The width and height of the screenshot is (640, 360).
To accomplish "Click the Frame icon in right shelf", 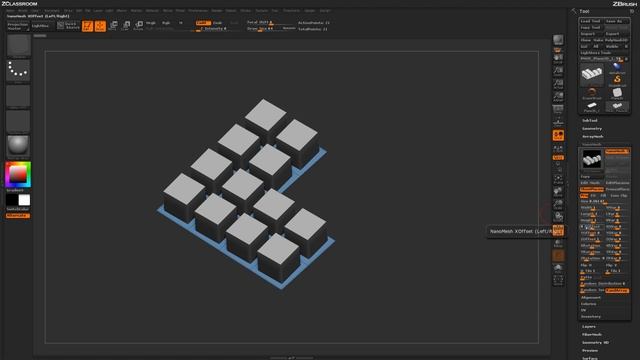I will 558,179.
